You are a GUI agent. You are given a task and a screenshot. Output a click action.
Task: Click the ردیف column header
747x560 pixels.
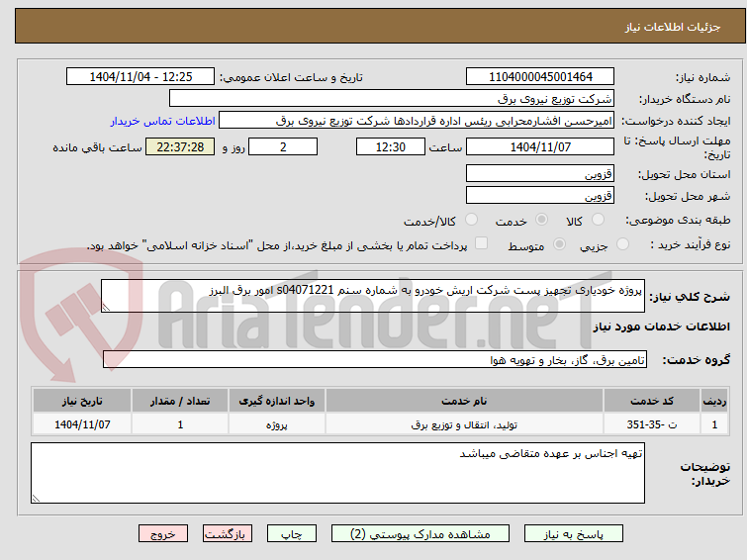coord(714,401)
